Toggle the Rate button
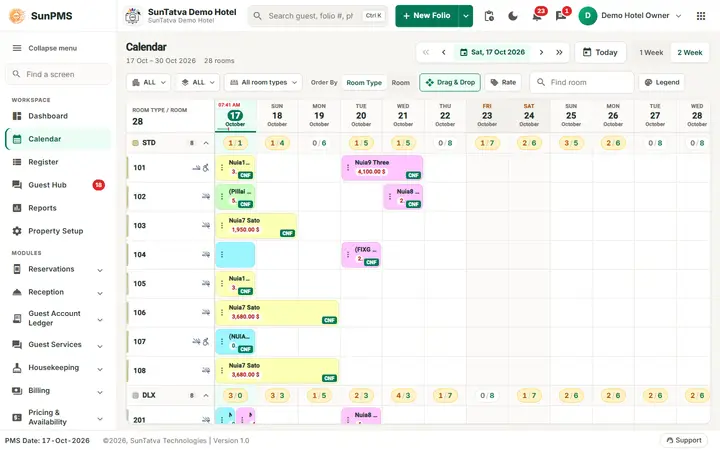 (503, 82)
